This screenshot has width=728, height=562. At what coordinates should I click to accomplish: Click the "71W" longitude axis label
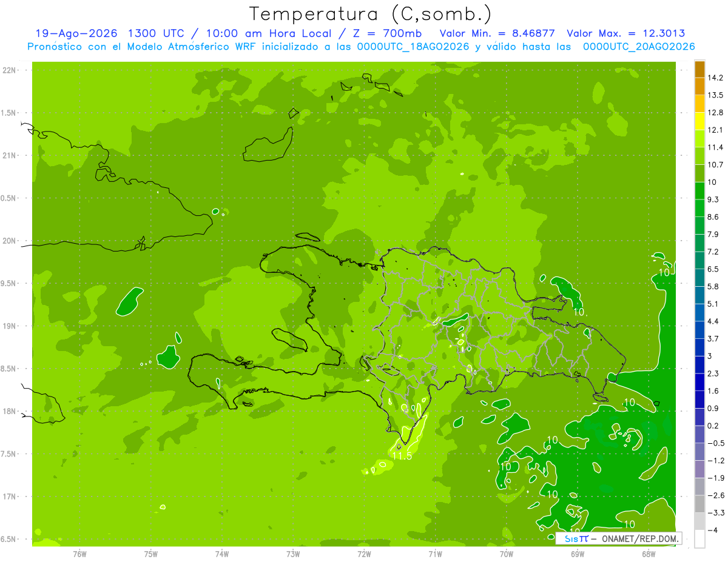(x=435, y=554)
